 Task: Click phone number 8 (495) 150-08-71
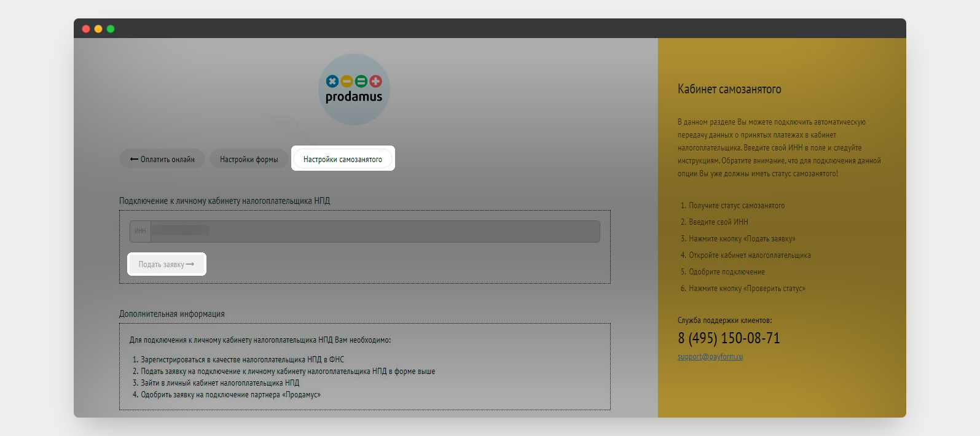(729, 338)
